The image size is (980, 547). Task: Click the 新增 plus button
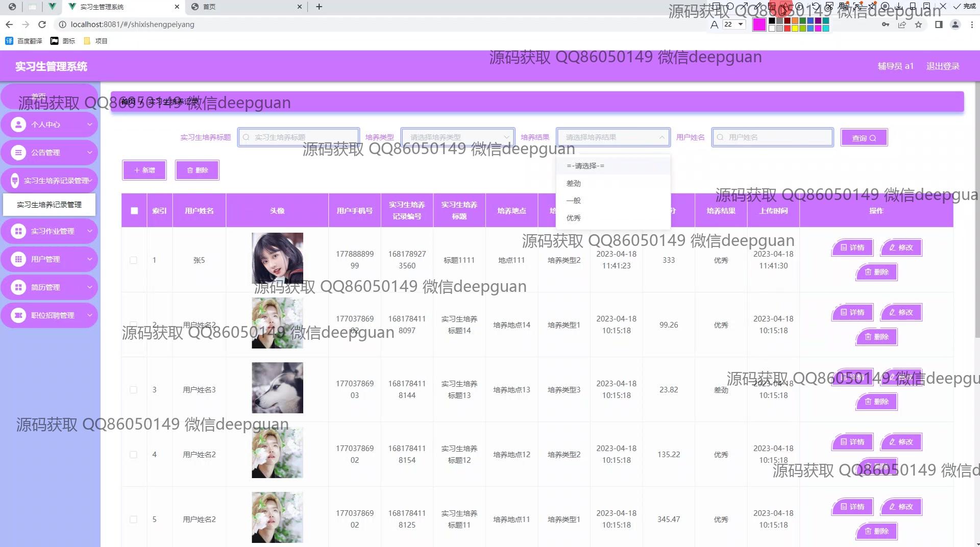(x=144, y=170)
